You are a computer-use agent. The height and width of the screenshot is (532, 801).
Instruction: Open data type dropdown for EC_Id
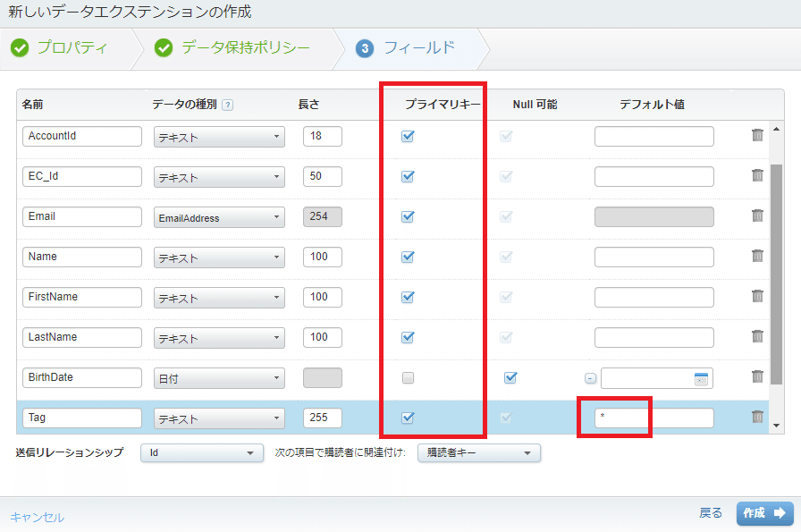[219, 177]
